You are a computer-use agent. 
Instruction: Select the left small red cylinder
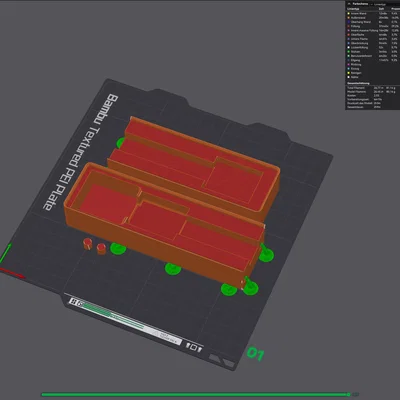pyautogui.click(x=87, y=243)
